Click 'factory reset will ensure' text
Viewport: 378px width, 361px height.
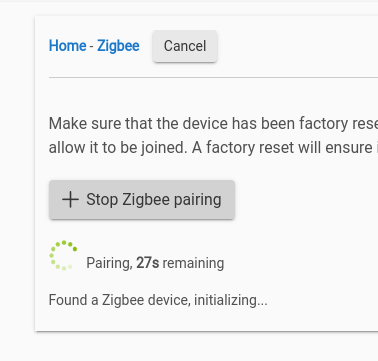click(x=289, y=147)
